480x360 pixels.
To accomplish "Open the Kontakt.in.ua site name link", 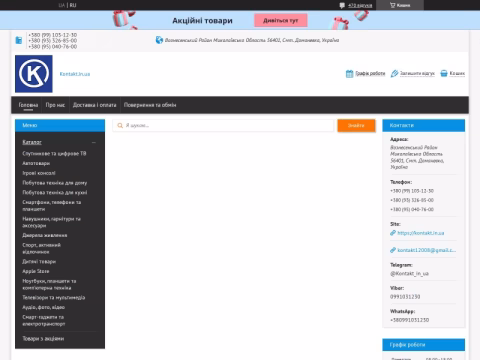I will [75, 74].
